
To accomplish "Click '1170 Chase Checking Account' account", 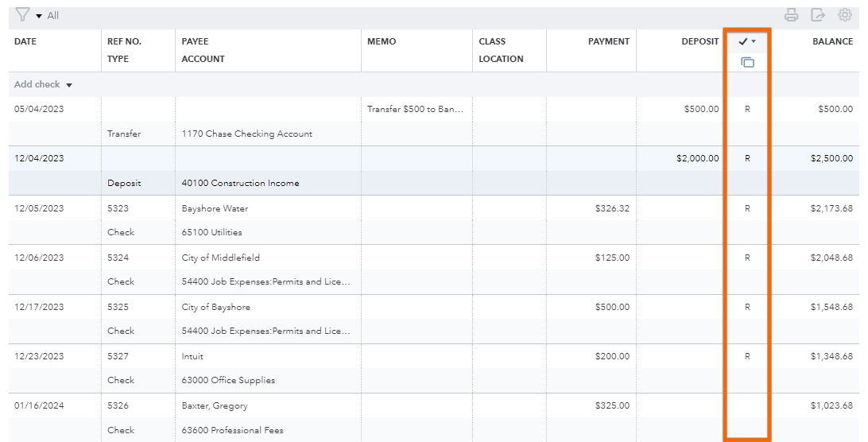I will [247, 134].
